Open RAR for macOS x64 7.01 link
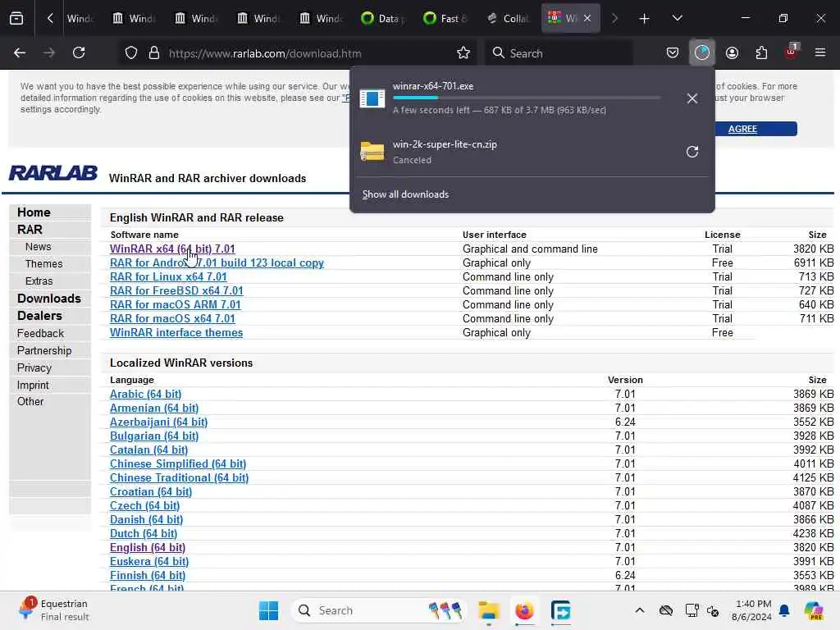Image resolution: width=840 pixels, height=630 pixels. click(x=172, y=318)
